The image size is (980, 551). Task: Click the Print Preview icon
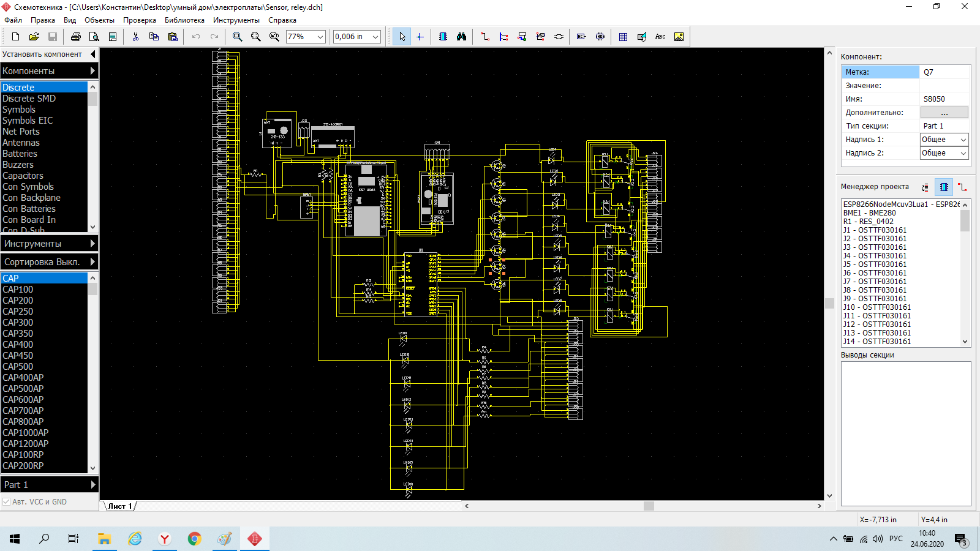[94, 37]
